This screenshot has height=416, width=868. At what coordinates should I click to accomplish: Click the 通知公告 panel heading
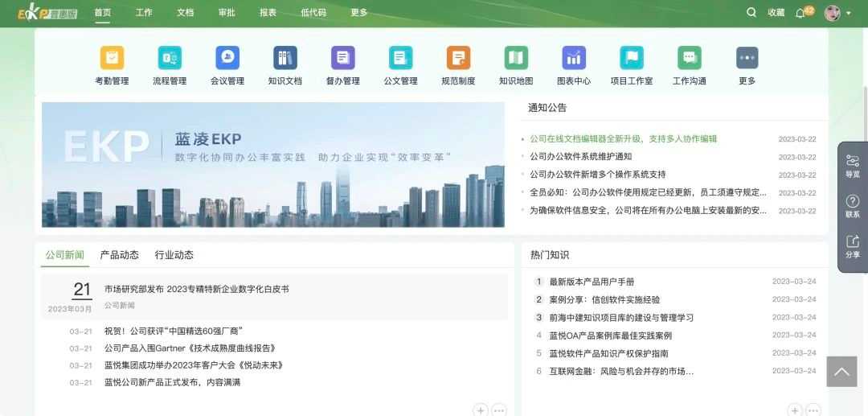[x=547, y=108]
